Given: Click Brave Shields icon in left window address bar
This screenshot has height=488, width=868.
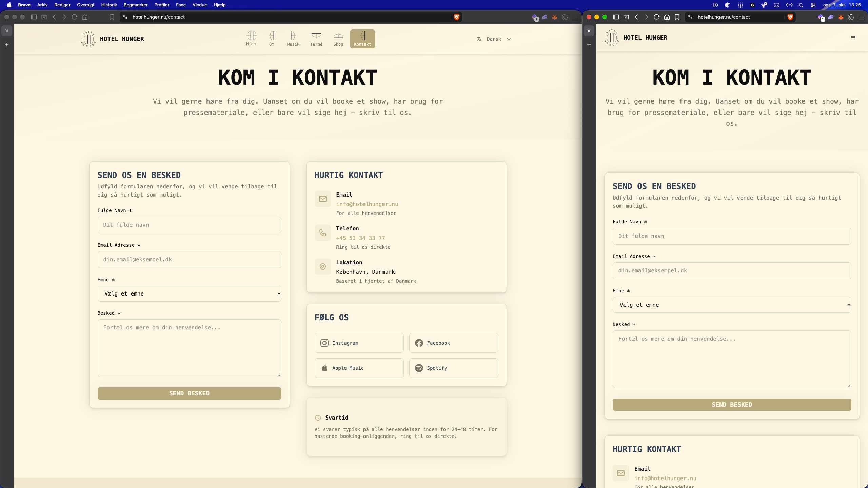Looking at the screenshot, I should tap(456, 17).
